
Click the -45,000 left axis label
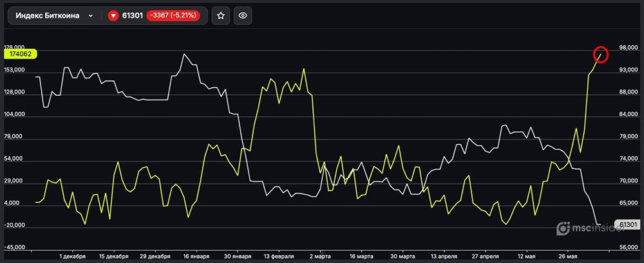pyautogui.click(x=14, y=248)
